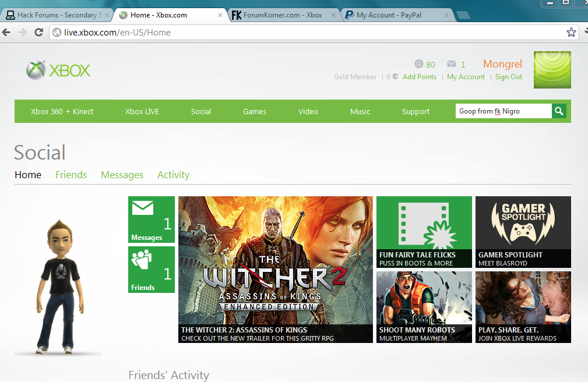Open the Gamer Spotlight tile
The width and height of the screenshot is (588, 382).
click(x=523, y=232)
